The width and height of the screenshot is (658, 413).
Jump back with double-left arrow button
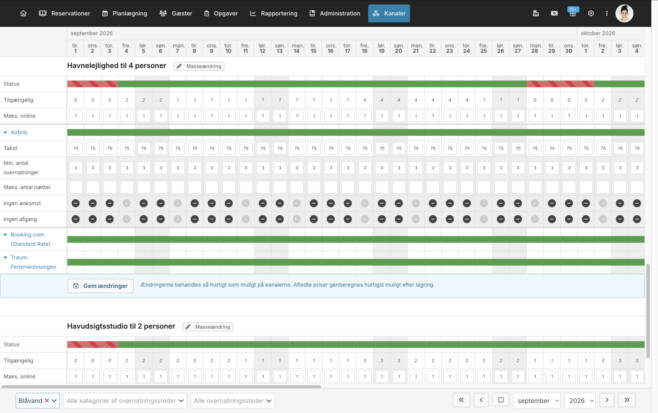(x=461, y=400)
